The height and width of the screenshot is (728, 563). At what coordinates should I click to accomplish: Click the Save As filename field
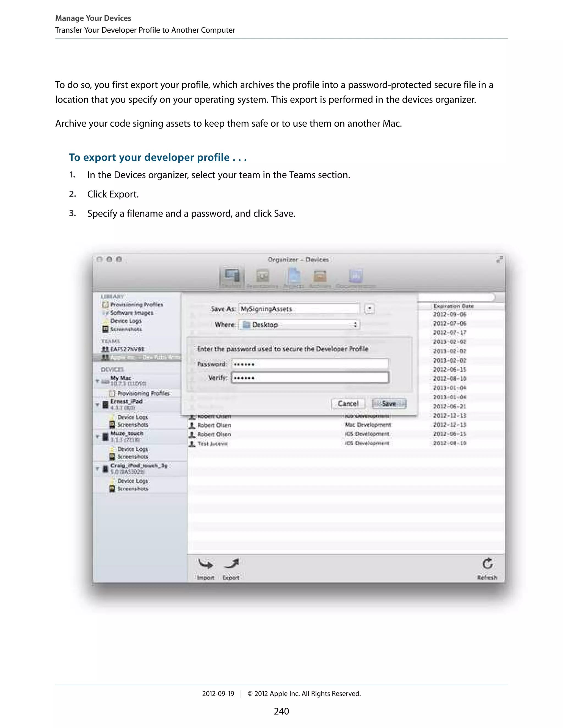(299, 309)
